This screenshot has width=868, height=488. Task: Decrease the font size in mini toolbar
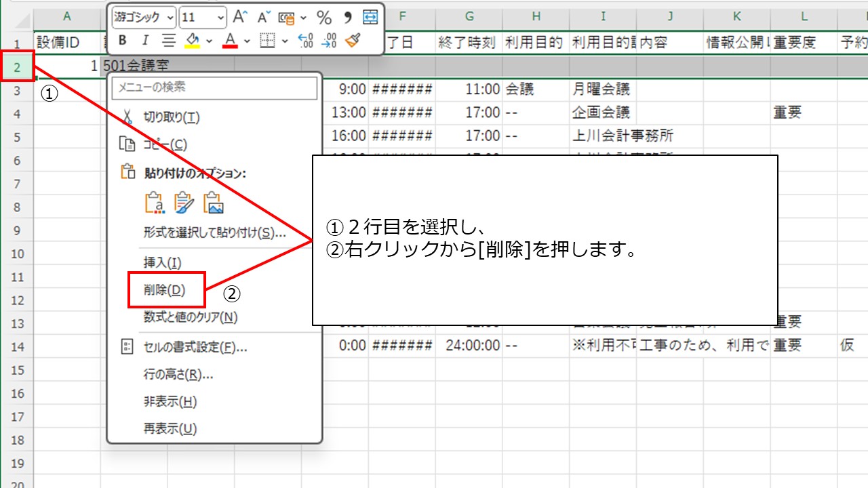click(262, 17)
